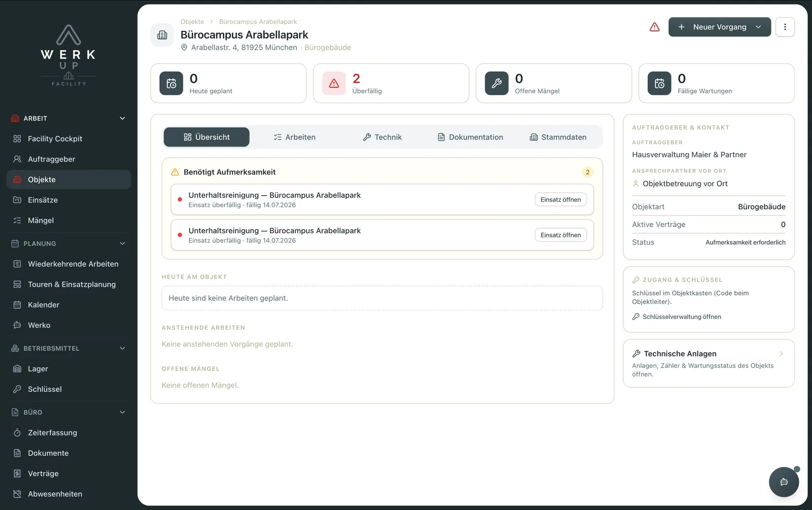Click the location pin icon next to address
This screenshot has width=812, height=510.
pos(184,47)
